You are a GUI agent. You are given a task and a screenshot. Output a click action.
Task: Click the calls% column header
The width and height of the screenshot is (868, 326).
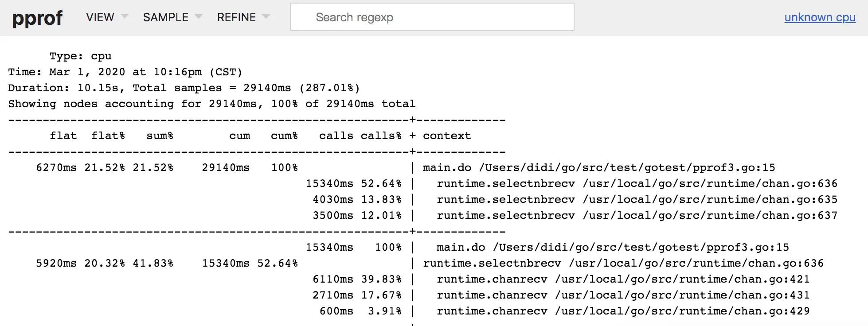coord(381,136)
